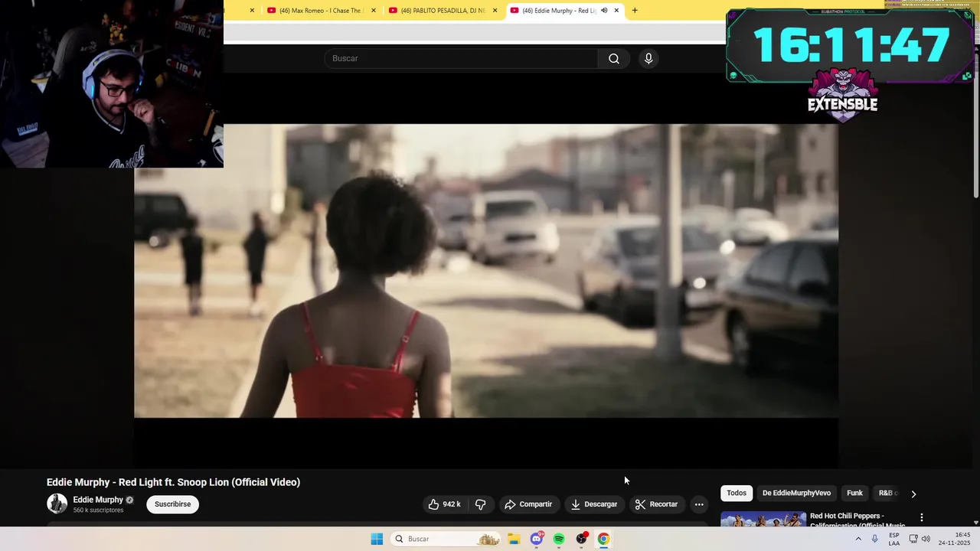Screen dimensions: 980x551
Task: Select the Funk filter chip
Action: coord(854,494)
